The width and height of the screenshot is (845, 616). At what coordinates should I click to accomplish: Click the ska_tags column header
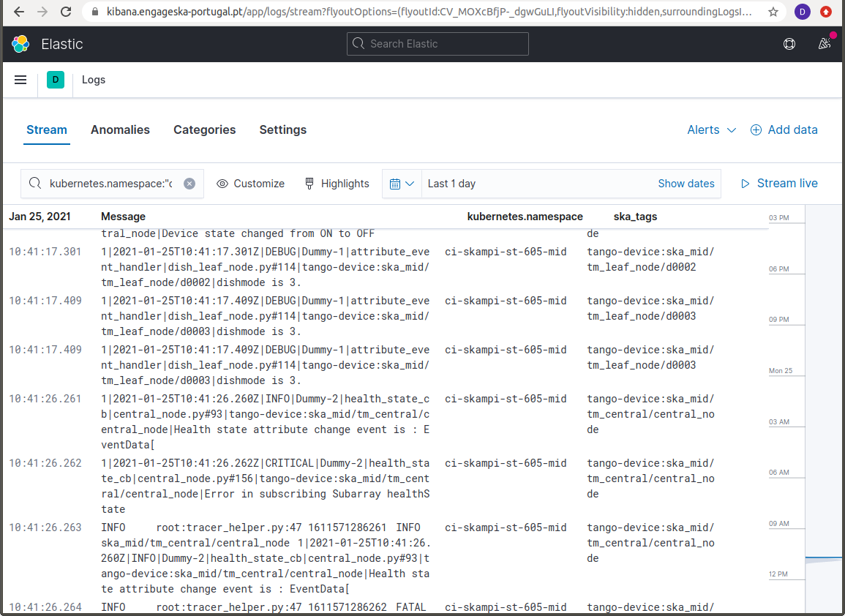(x=635, y=217)
